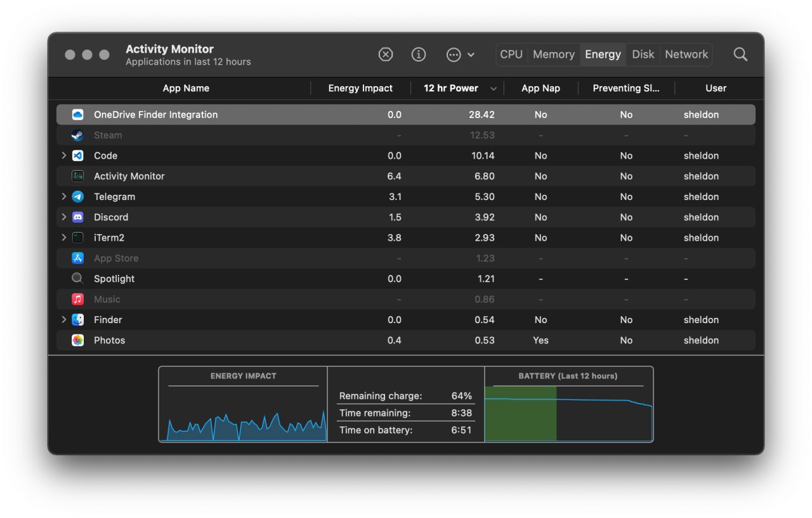812x518 pixels.
Task: Click the search magnifier icon
Action: pyautogui.click(x=740, y=55)
